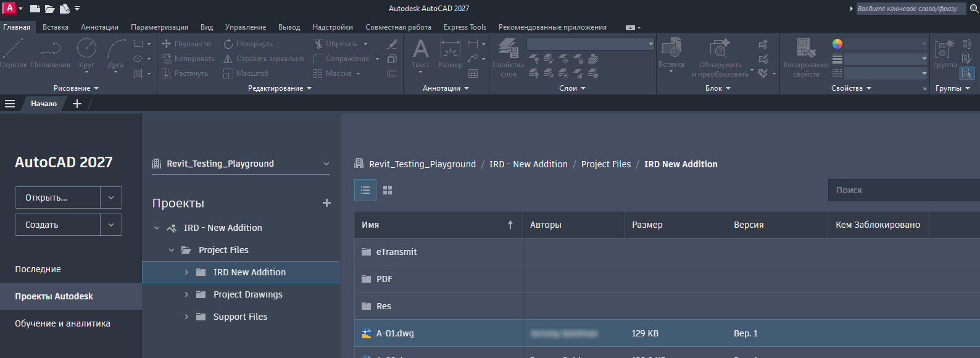This screenshot has height=358, width=980.
Task: Expand the Слои panel dropdown
Action: click(572, 88)
